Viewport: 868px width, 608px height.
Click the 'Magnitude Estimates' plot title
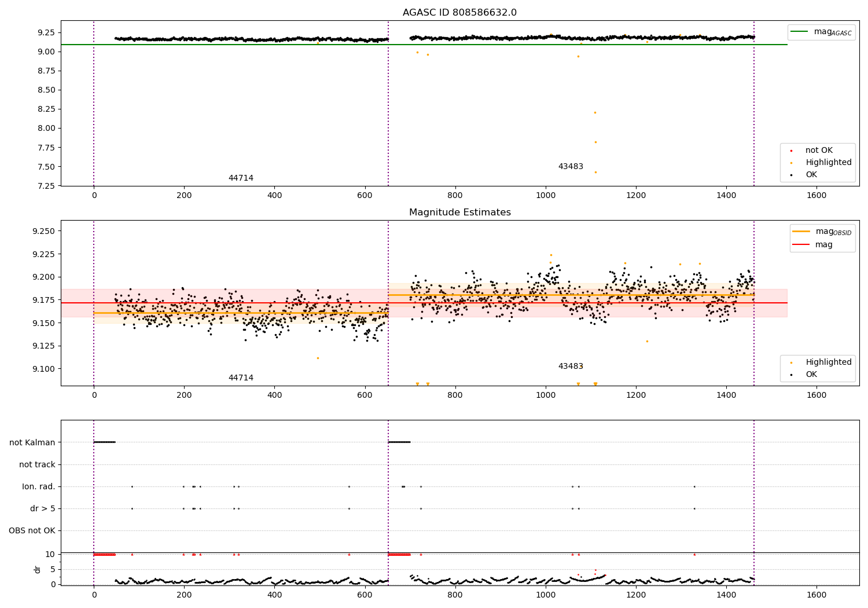coord(459,213)
